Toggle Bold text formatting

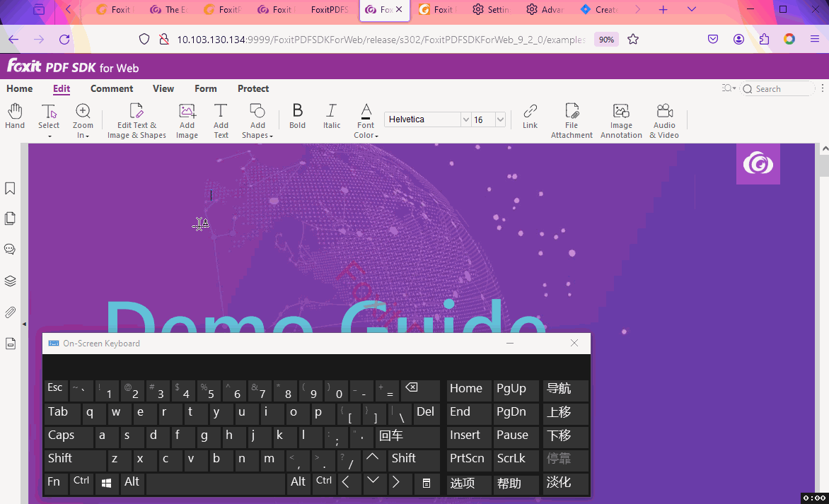point(298,117)
